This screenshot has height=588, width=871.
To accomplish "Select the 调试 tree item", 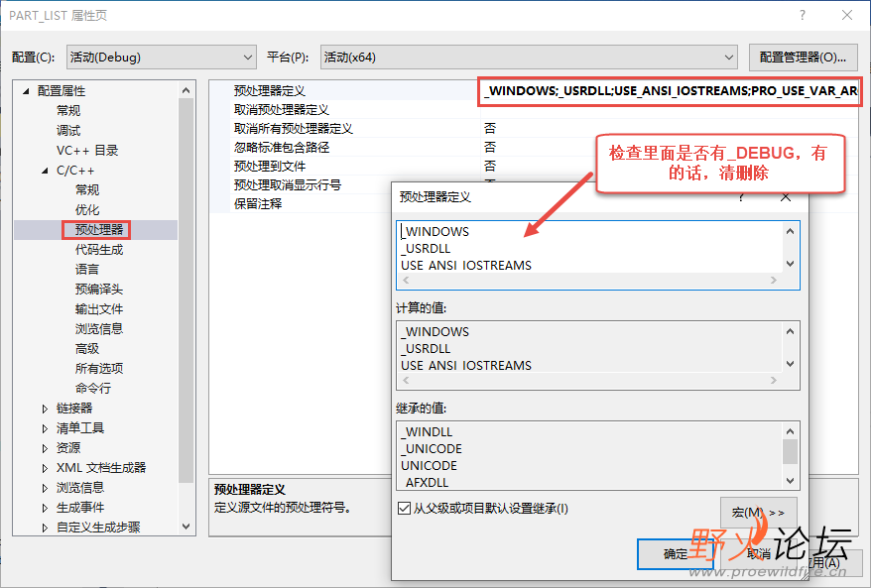I will [68, 131].
